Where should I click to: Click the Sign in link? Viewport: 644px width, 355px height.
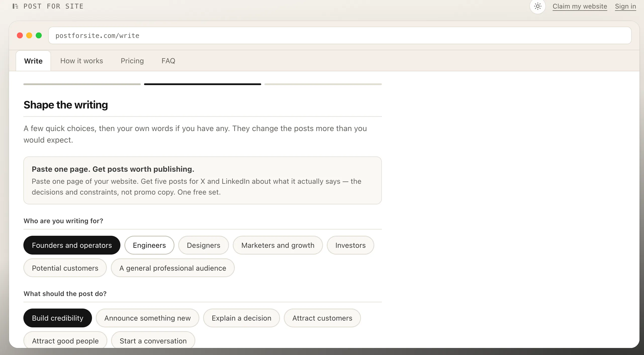pyautogui.click(x=625, y=6)
